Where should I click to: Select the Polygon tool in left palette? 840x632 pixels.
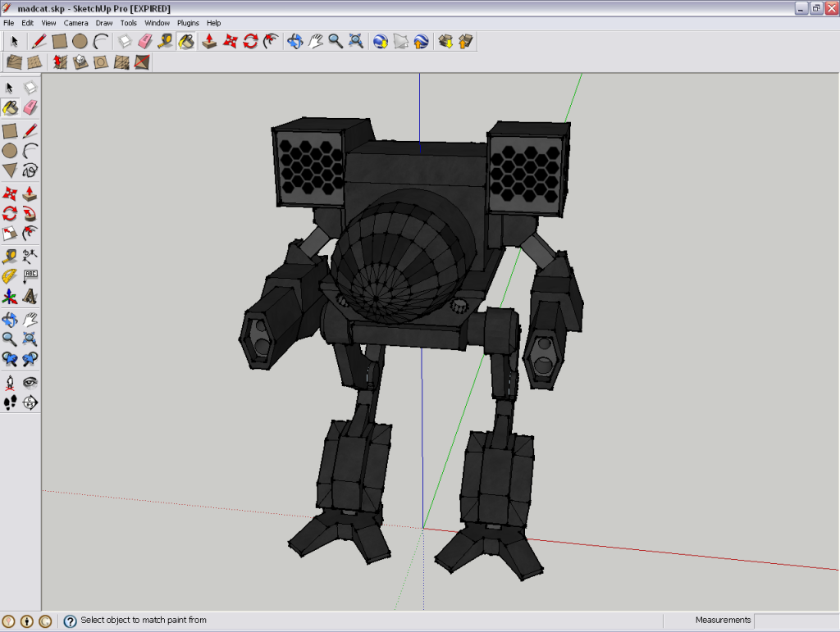pos(10,171)
